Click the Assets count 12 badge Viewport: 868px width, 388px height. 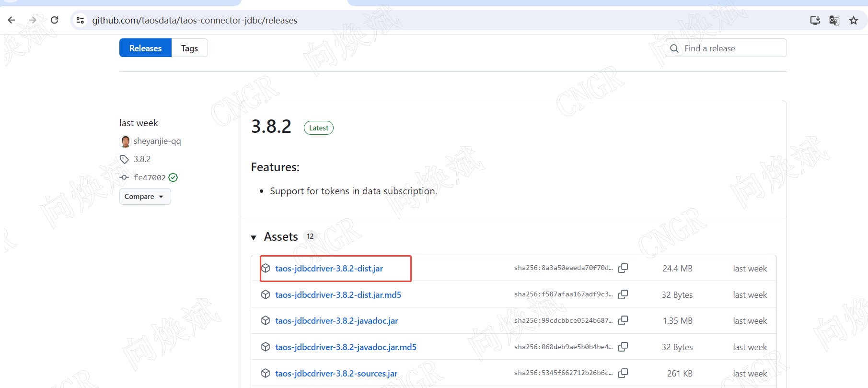(310, 236)
